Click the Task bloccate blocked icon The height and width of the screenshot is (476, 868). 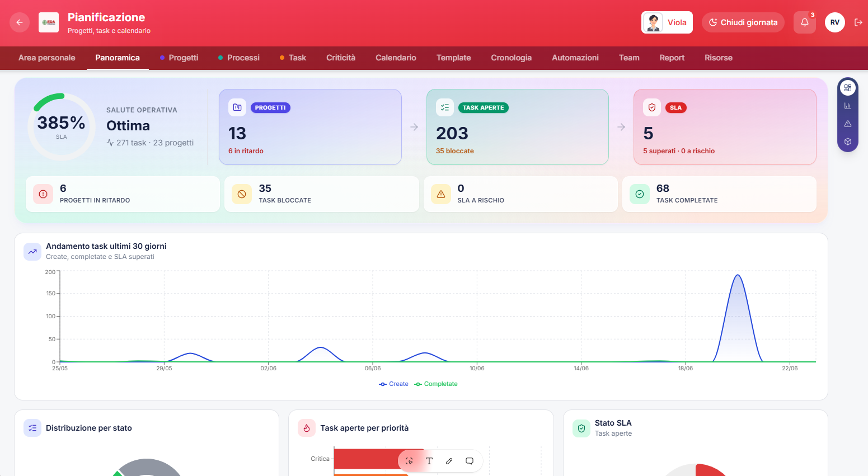pos(242,194)
